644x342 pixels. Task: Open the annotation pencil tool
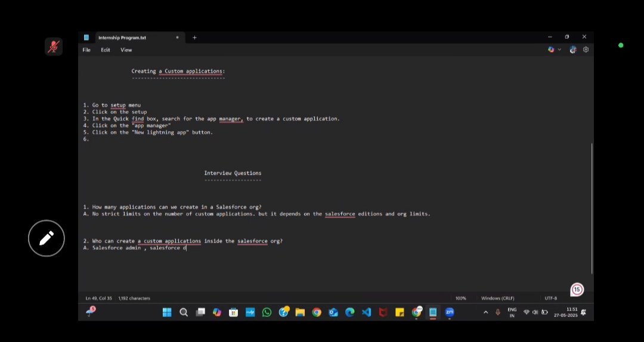(x=47, y=238)
